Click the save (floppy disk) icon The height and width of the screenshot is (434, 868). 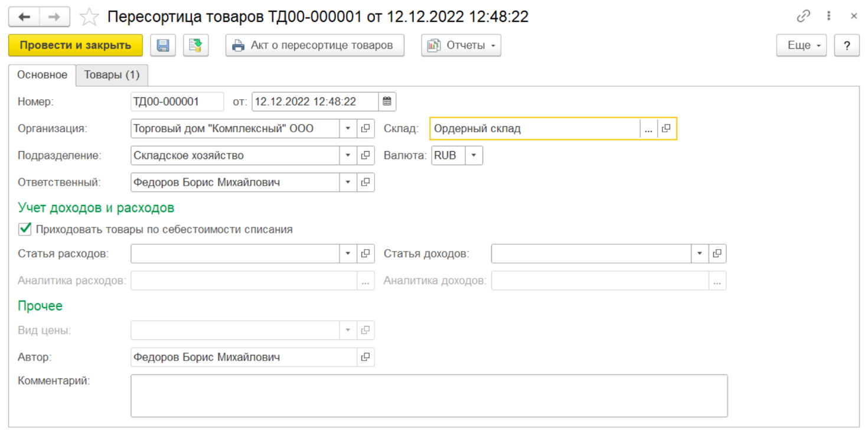pos(163,45)
